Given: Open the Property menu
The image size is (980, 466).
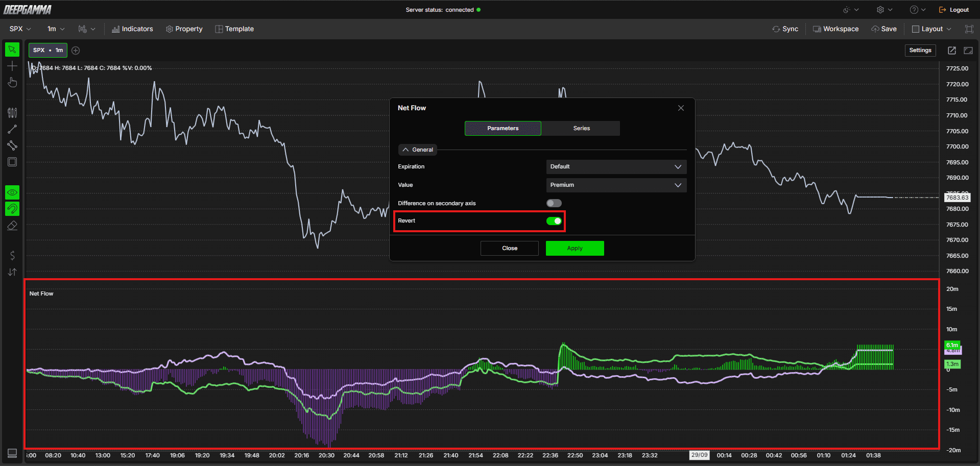Looking at the screenshot, I should coord(184,29).
